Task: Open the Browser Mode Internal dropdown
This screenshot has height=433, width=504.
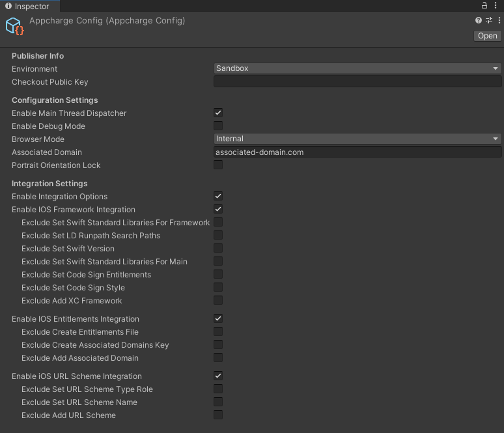Action: tap(357, 139)
